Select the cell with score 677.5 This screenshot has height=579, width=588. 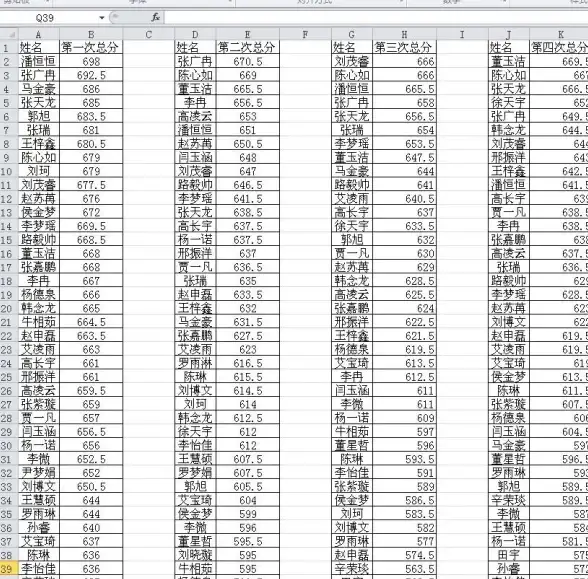[x=91, y=185]
